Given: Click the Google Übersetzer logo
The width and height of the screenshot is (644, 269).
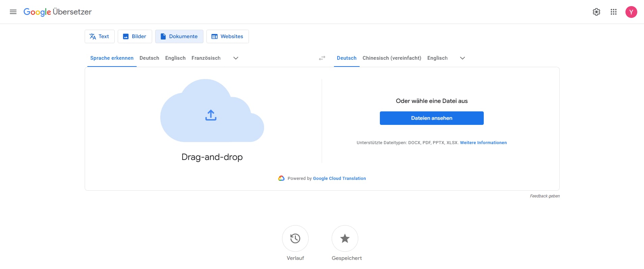Looking at the screenshot, I should pos(57,12).
